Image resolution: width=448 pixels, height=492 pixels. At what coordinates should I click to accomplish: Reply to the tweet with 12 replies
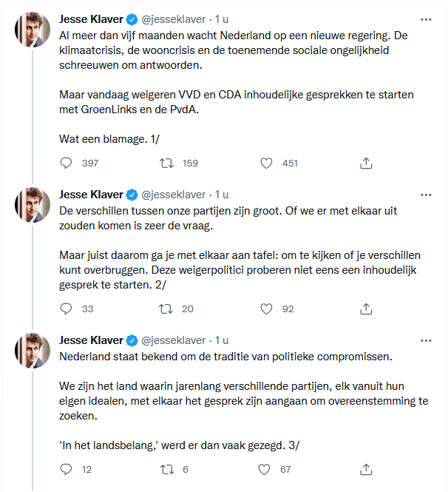click(x=67, y=469)
